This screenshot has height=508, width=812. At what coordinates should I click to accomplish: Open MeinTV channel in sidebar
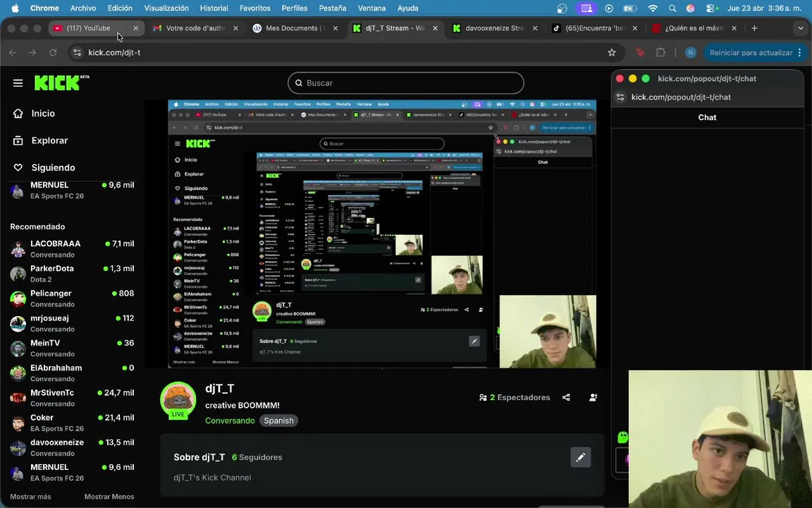pyautogui.click(x=72, y=349)
